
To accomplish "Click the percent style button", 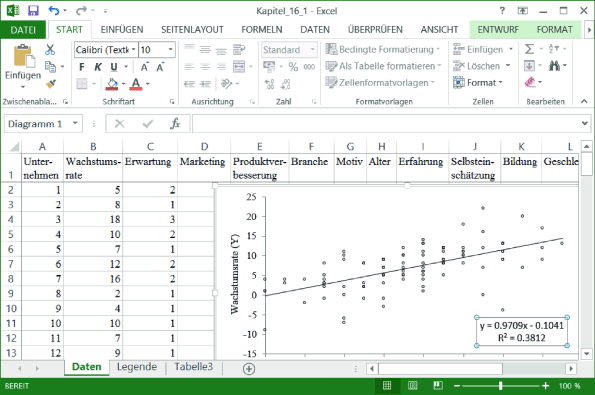I will coord(293,67).
